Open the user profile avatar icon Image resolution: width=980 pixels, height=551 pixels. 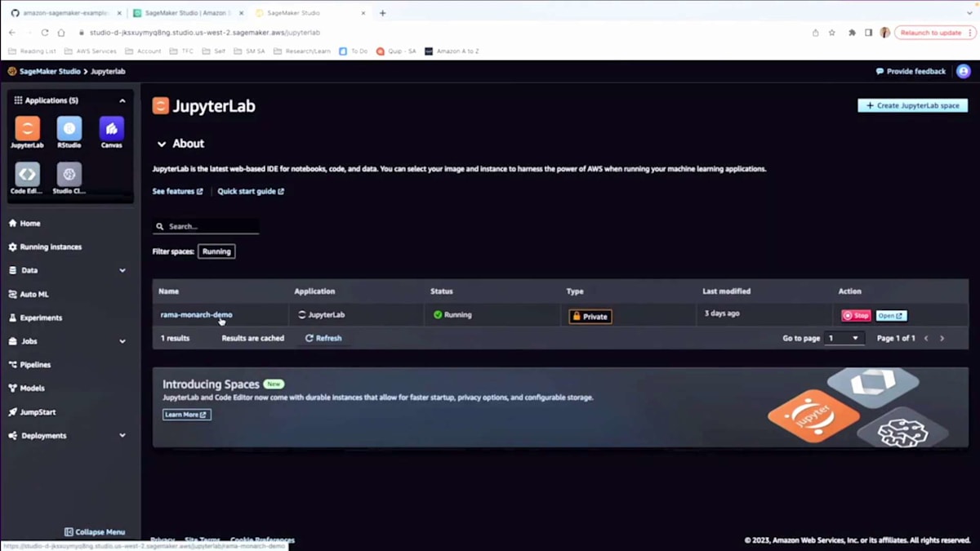(963, 71)
